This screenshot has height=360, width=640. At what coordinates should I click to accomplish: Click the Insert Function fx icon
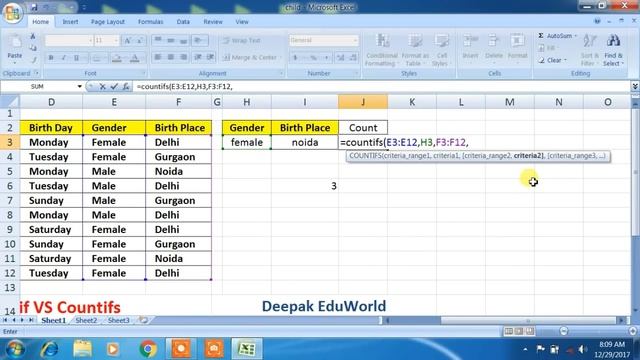pyautogui.click(x=126, y=87)
